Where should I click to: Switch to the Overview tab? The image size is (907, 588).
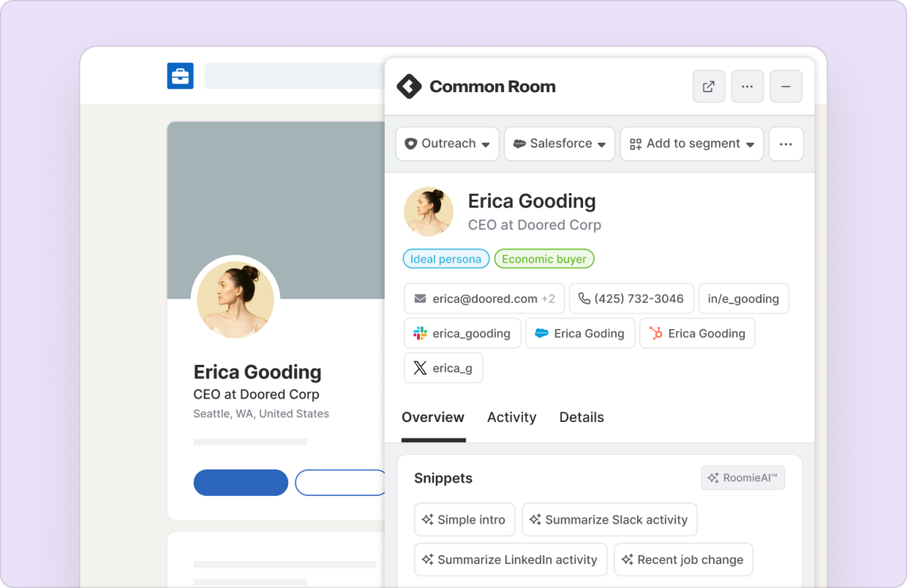[x=433, y=417]
